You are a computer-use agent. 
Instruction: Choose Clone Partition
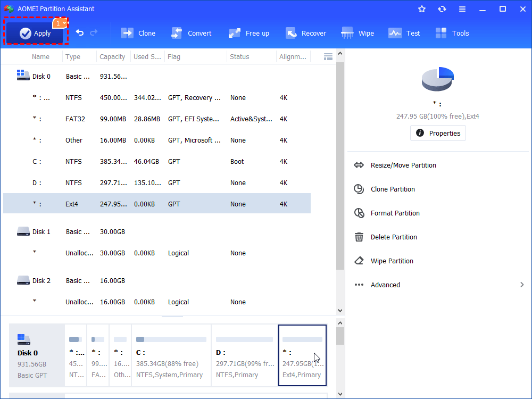click(x=393, y=189)
